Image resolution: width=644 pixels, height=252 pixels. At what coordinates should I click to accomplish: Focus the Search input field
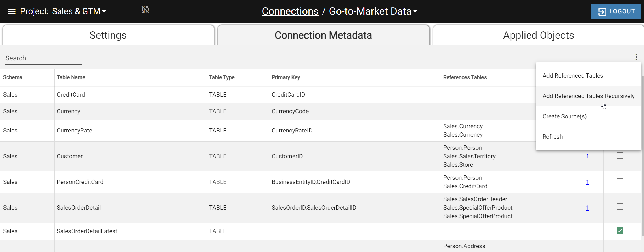pyautogui.click(x=43, y=58)
